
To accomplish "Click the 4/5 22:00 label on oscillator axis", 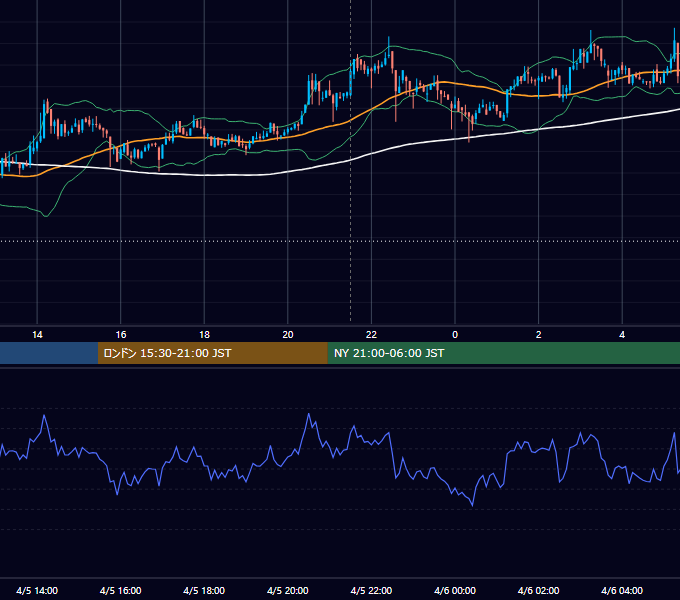I will tap(371, 590).
